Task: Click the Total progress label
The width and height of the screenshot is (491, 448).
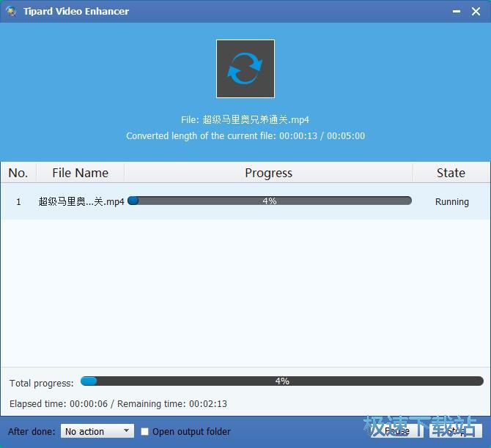Action: [x=42, y=384]
